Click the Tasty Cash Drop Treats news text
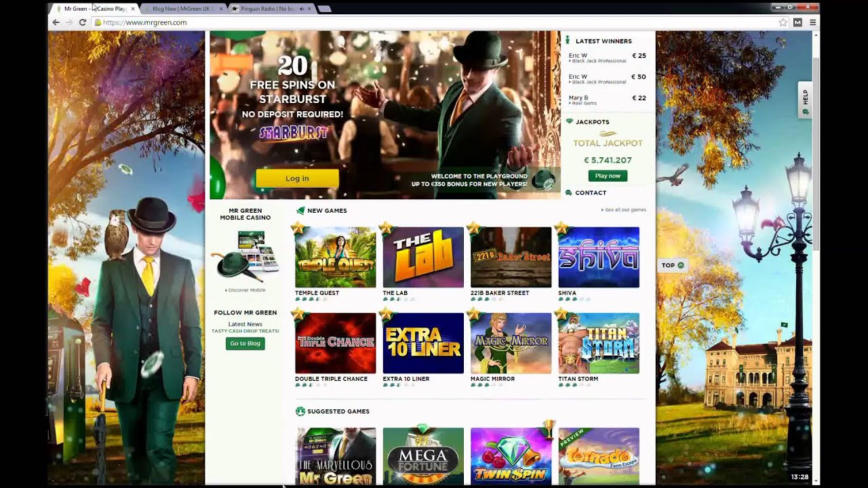 (x=245, y=331)
